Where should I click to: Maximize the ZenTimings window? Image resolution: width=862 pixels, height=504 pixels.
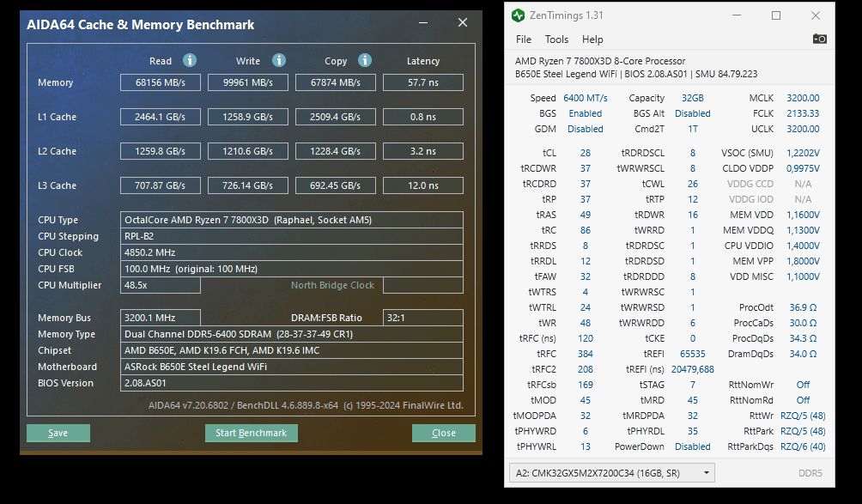(x=776, y=15)
